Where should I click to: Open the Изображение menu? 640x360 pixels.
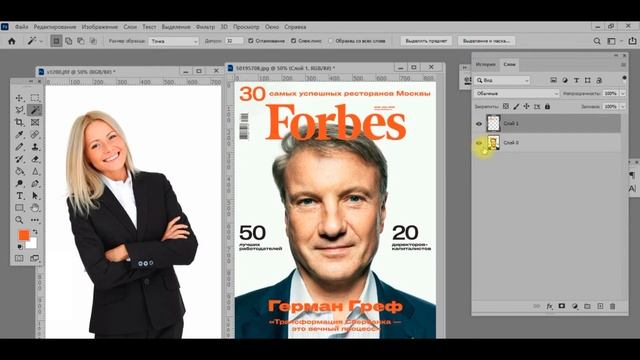(x=100, y=27)
